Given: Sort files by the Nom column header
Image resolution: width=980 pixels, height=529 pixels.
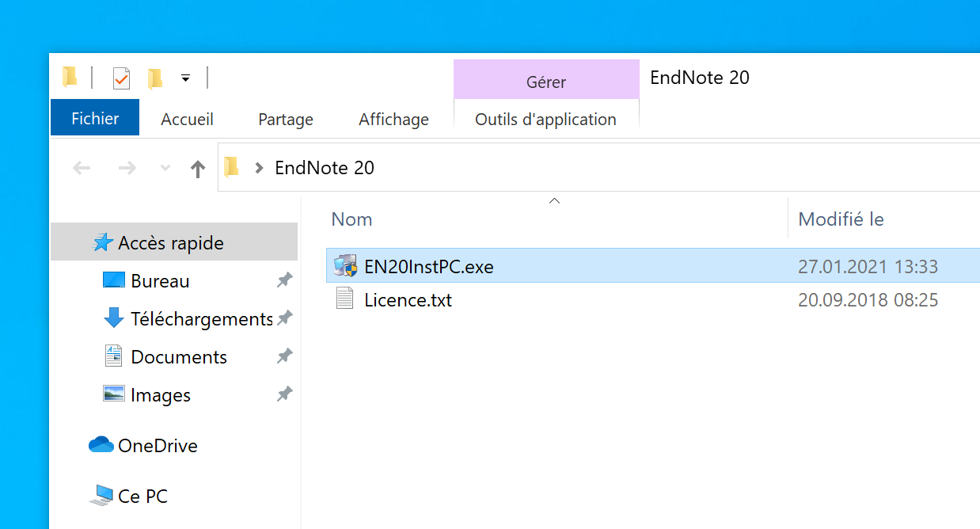Looking at the screenshot, I should [x=351, y=219].
